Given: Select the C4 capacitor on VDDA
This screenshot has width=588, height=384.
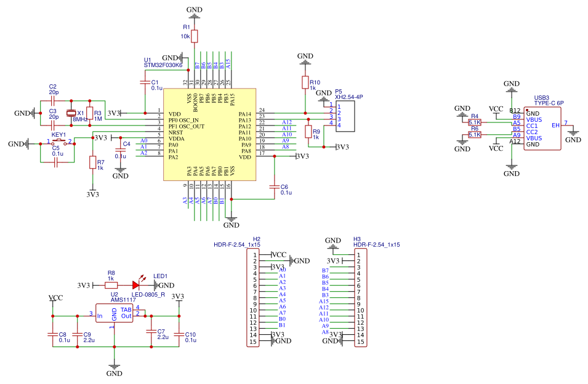Looking at the screenshot, I should 121,150.
